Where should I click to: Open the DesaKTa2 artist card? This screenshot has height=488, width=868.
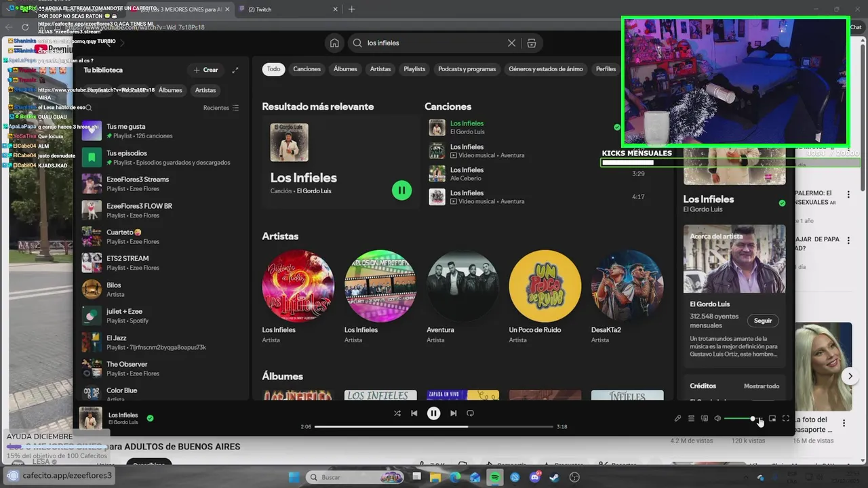pos(627,298)
